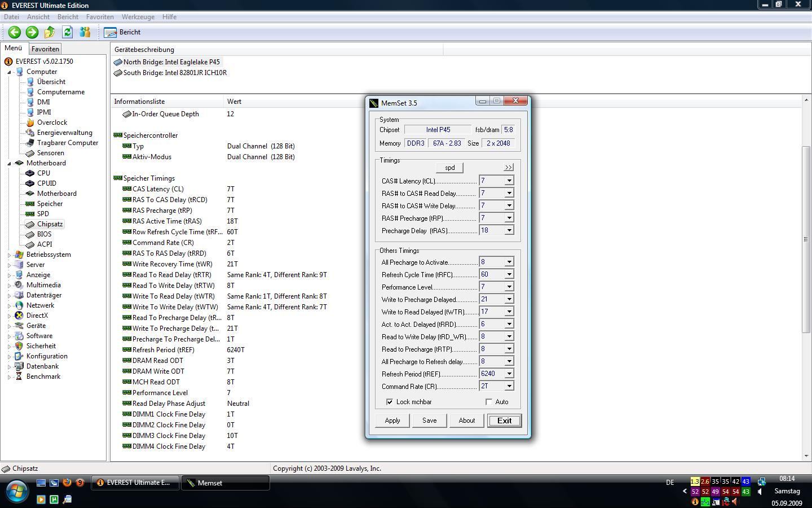Click the volume speaker icon in system tray

760,492
